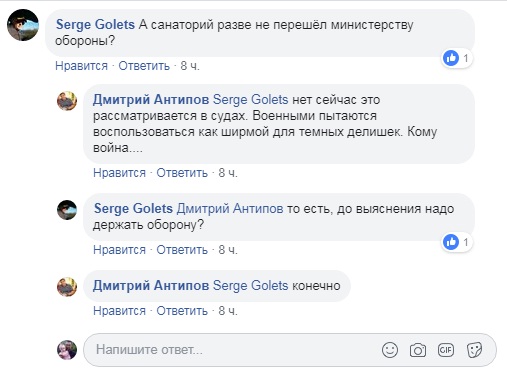Image resolution: width=507 pixels, height=371 pixels.
Task: View like reaction on first Serge Golets comment
Action: 457,58
